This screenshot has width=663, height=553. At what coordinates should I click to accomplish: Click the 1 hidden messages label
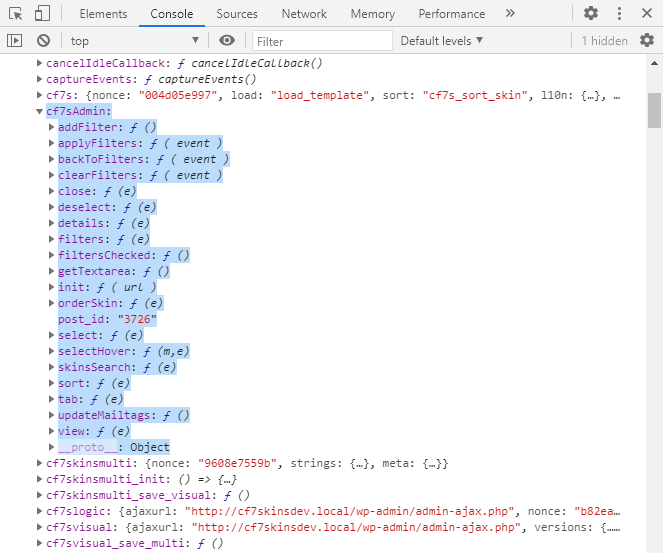pyautogui.click(x=604, y=41)
